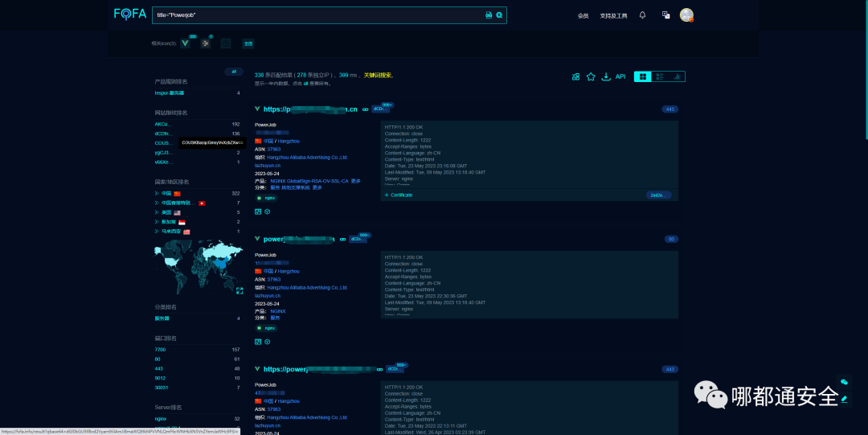Click second result's nginx tag
Screen dimensions: 868x435
pyautogui.click(x=266, y=328)
